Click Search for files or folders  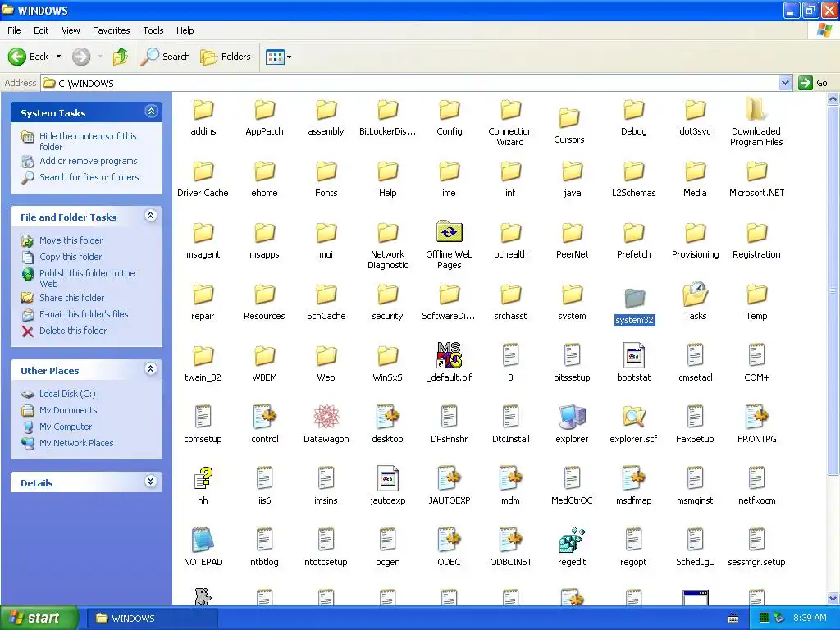pos(89,177)
